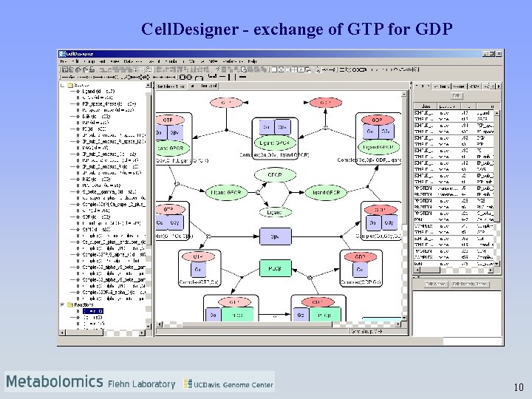
Task: Select the small green Ligand oval
Action: coord(275,212)
